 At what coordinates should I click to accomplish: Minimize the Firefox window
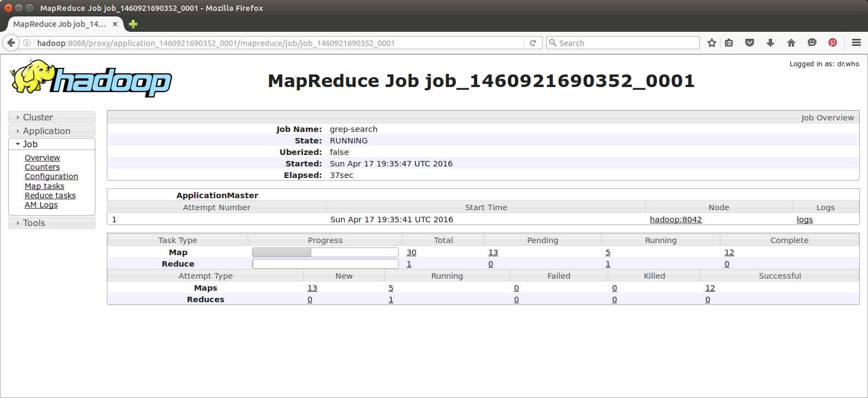19,8
